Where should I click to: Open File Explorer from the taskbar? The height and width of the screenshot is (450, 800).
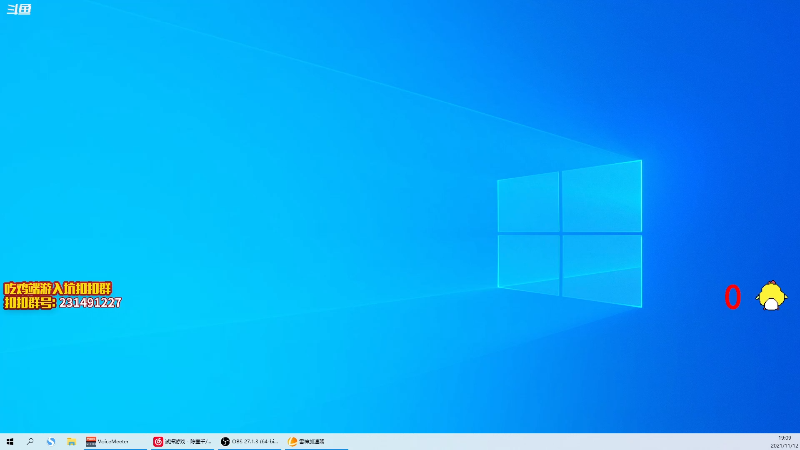pos(71,442)
